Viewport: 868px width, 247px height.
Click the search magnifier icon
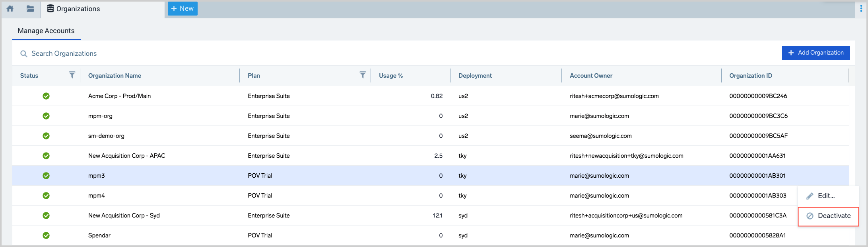click(24, 54)
